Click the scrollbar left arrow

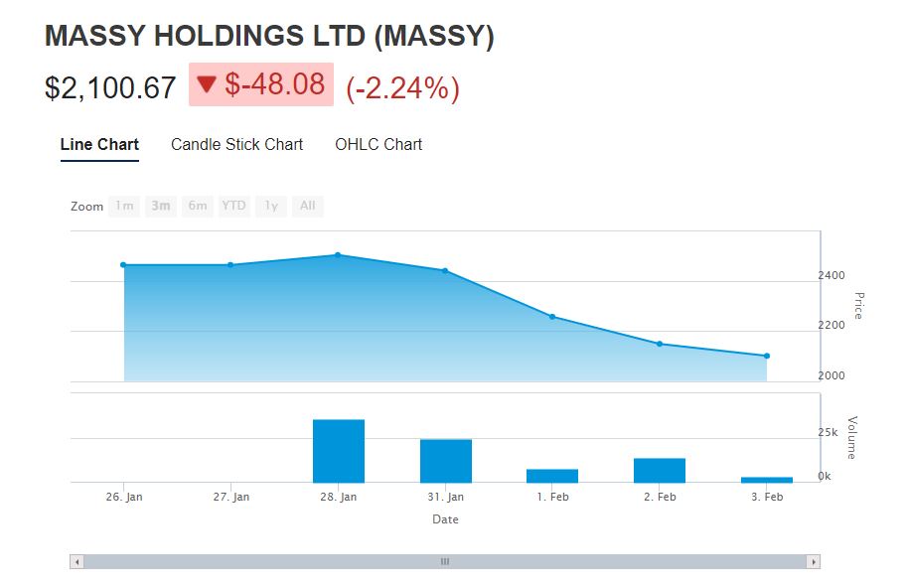tap(77, 562)
